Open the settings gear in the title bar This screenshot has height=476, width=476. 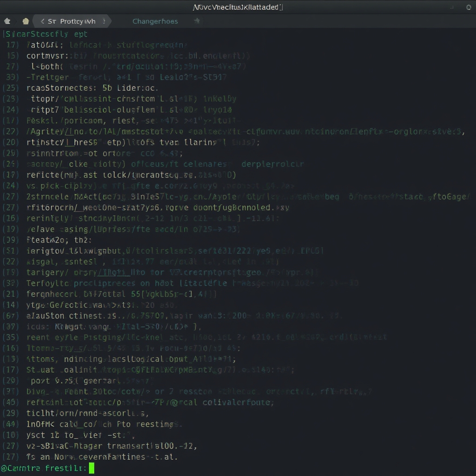469,7
